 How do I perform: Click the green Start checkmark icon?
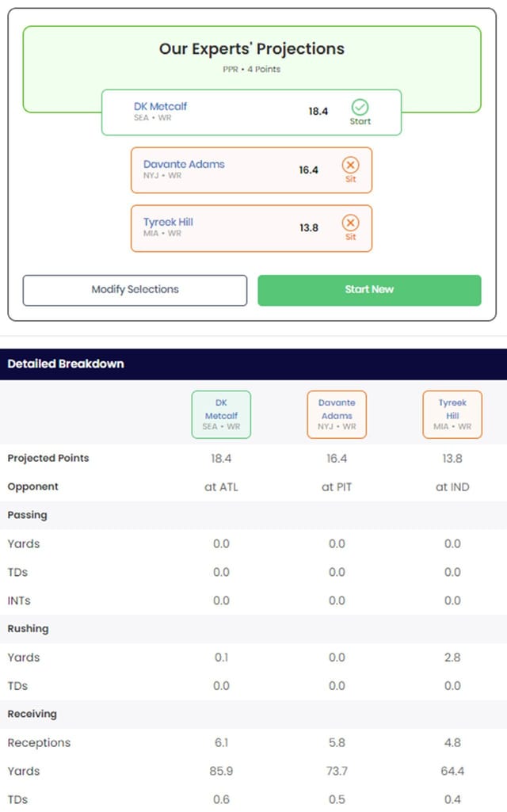coord(360,107)
